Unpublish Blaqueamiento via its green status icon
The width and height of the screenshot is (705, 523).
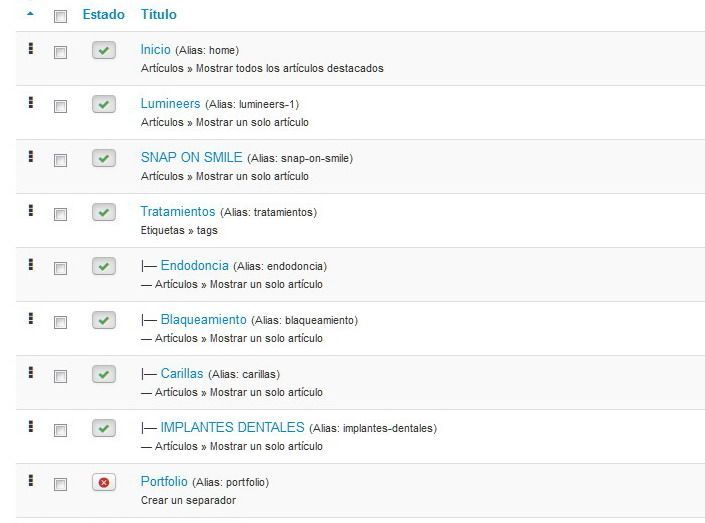point(104,320)
